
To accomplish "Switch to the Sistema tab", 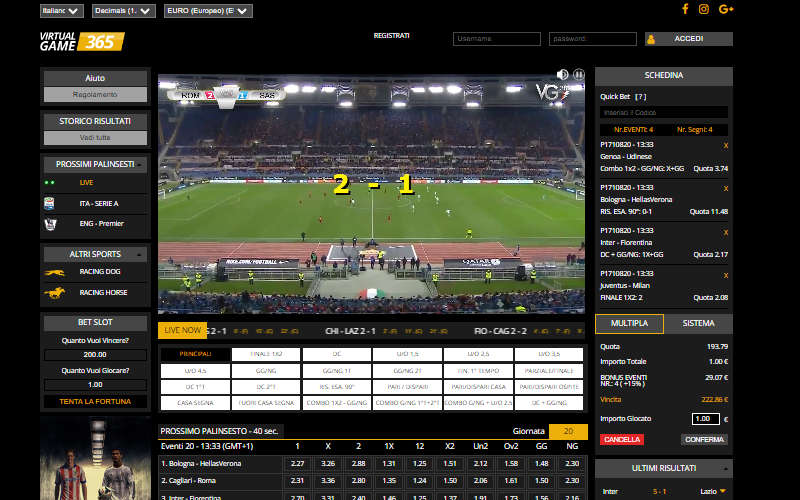I will 698,323.
